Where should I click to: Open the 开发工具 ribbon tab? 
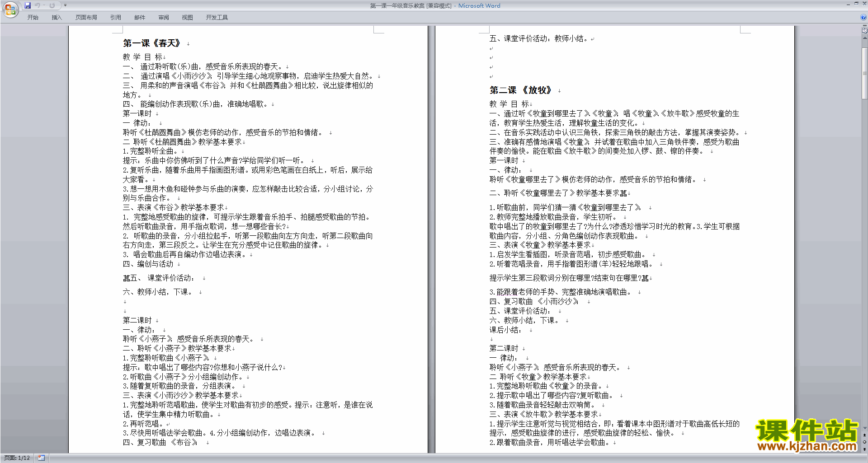217,18
